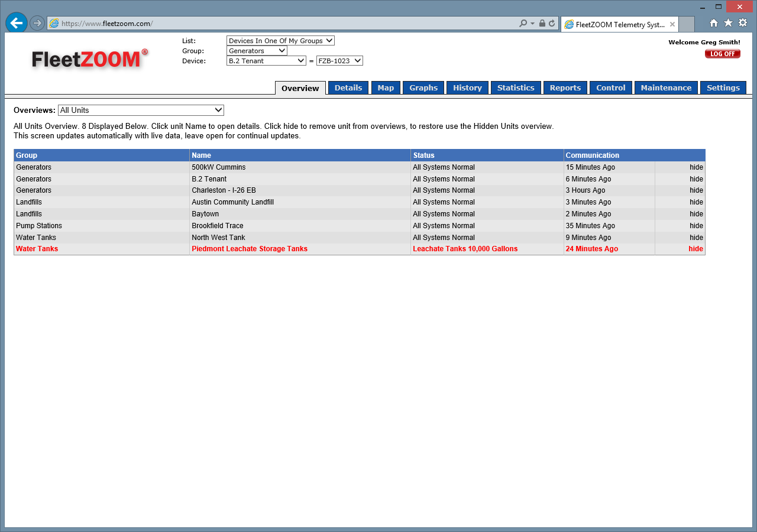
Task: Open the Group dropdown showing Generators
Action: 257,51
